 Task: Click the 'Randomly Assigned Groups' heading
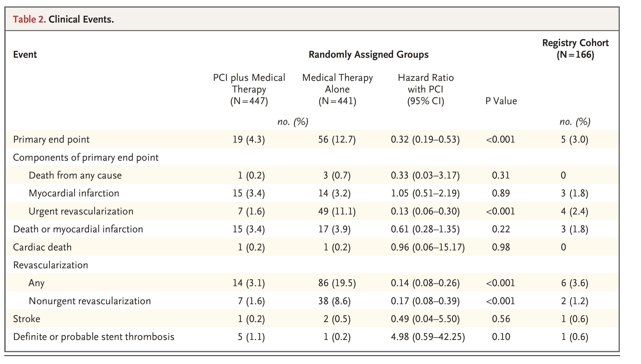click(368, 55)
